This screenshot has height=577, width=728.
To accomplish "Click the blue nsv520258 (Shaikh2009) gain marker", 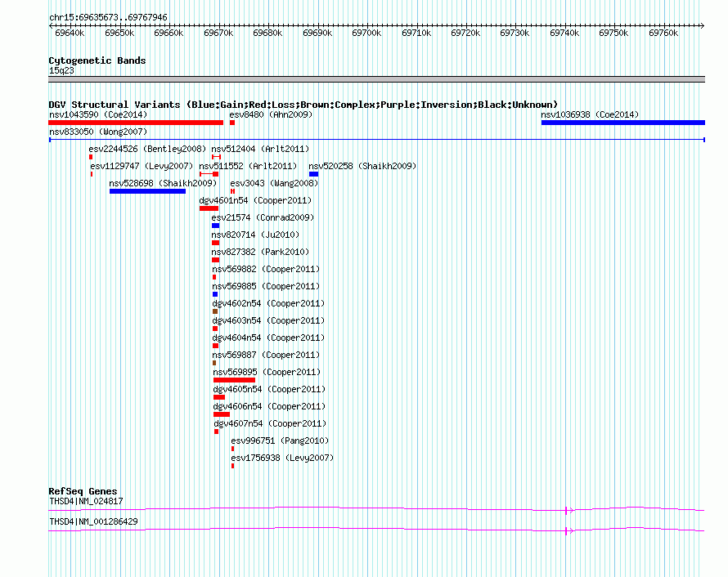I will (x=314, y=174).
